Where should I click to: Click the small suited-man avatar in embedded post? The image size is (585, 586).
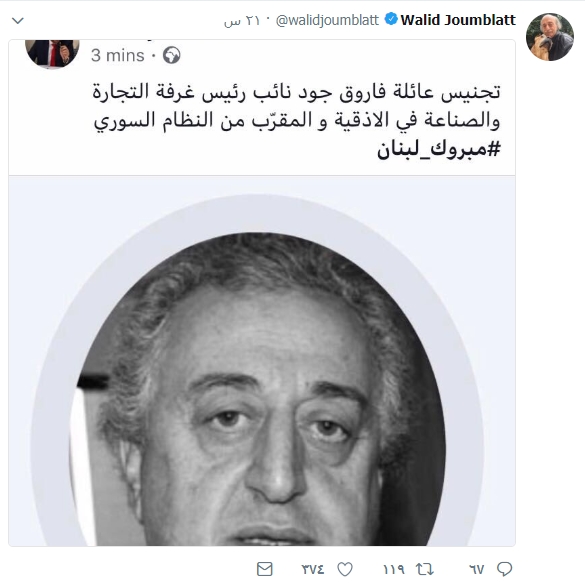pyautogui.click(x=52, y=53)
